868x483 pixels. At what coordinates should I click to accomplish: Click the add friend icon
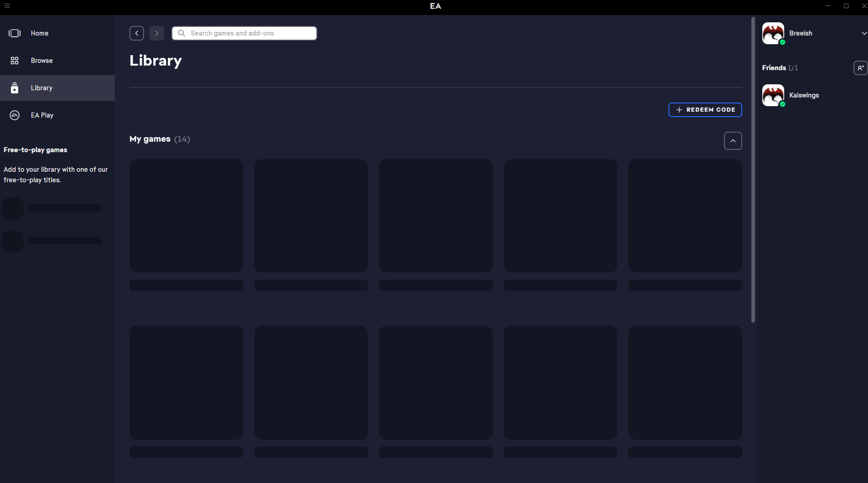[860, 68]
